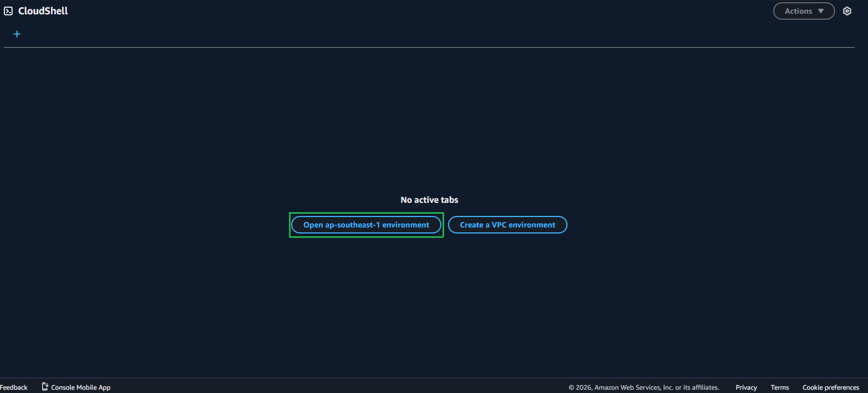
Task: Open the Feedback link
Action: tap(14, 388)
